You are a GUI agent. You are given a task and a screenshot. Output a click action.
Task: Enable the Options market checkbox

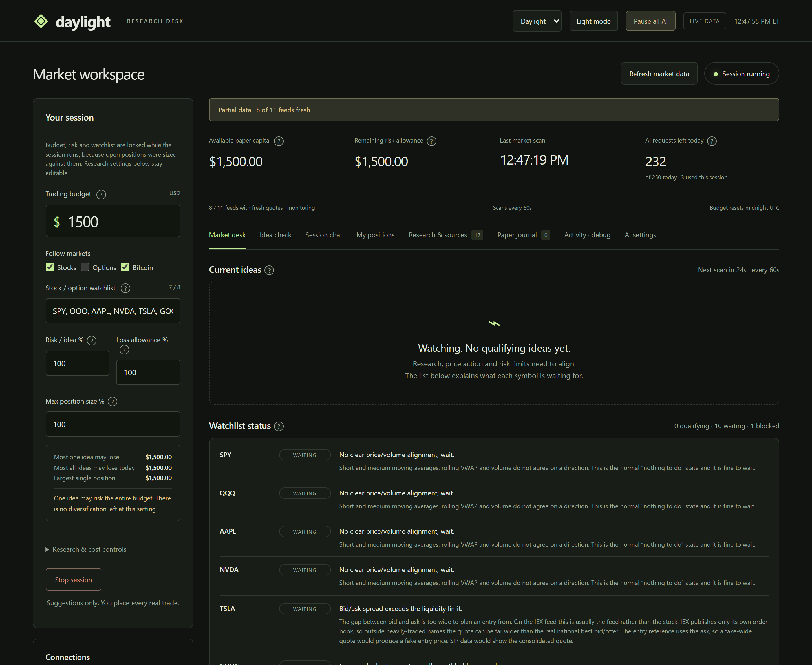[85, 267]
